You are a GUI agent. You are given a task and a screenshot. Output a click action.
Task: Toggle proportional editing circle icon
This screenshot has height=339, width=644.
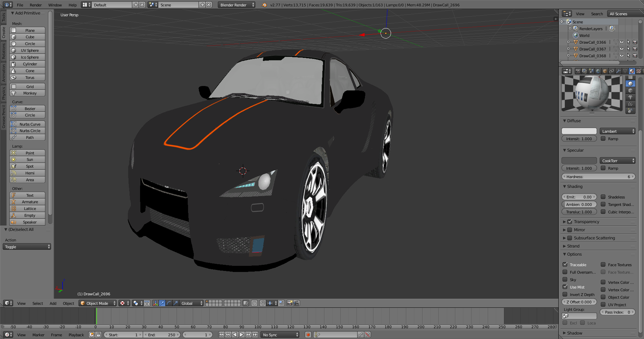point(254,303)
